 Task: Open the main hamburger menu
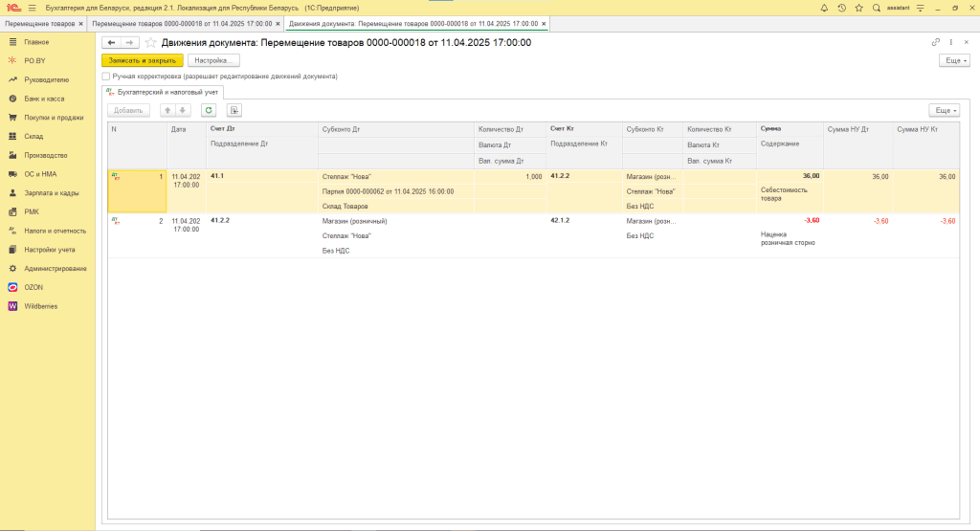coord(32,8)
